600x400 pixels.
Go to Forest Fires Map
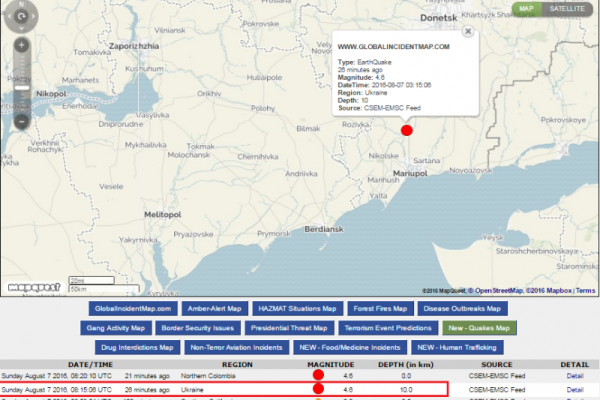coord(379,309)
